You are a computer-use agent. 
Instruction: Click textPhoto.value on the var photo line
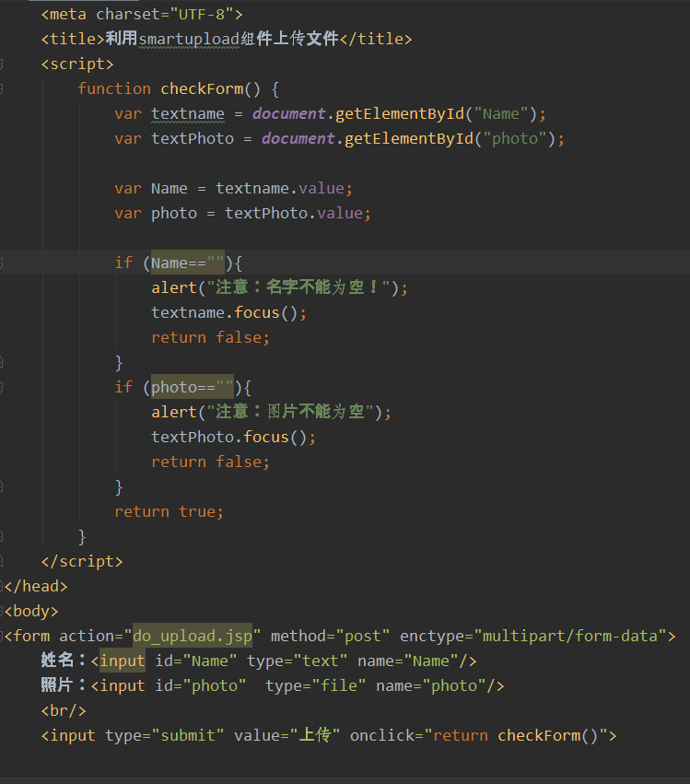[x=294, y=214]
